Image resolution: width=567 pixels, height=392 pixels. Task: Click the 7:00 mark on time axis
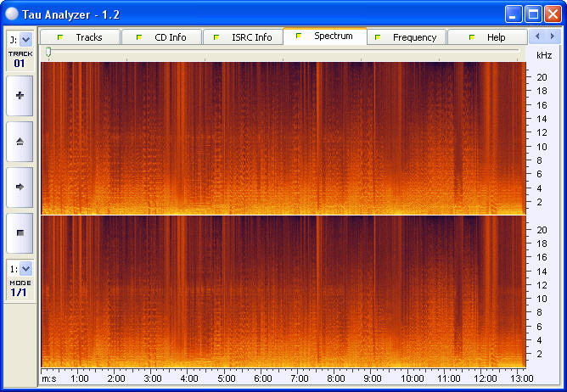click(300, 378)
